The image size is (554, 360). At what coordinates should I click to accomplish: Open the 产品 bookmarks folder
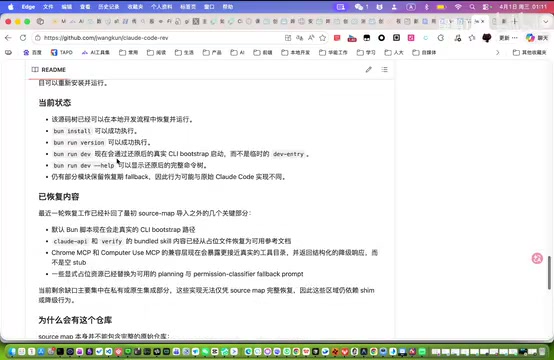pos(212,53)
